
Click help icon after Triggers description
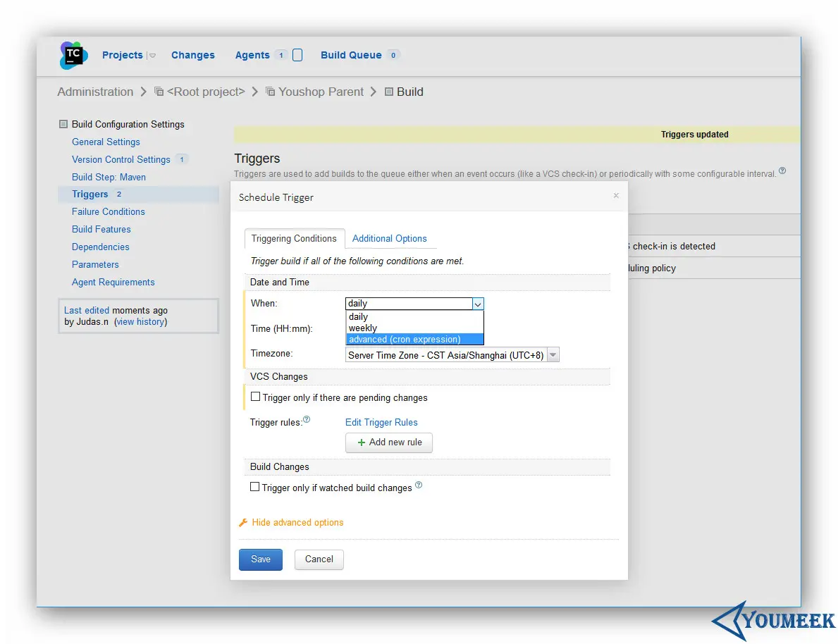click(x=782, y=171)
